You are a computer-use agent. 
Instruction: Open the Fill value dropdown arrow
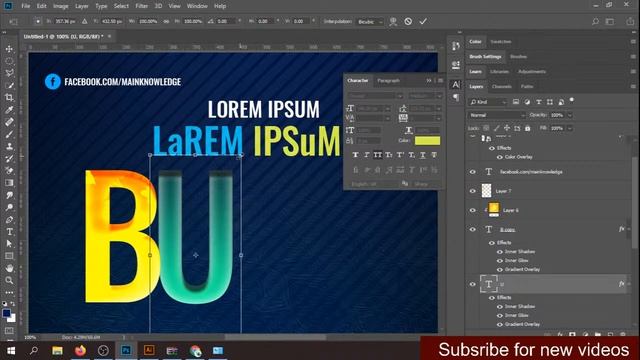(570, 128)
